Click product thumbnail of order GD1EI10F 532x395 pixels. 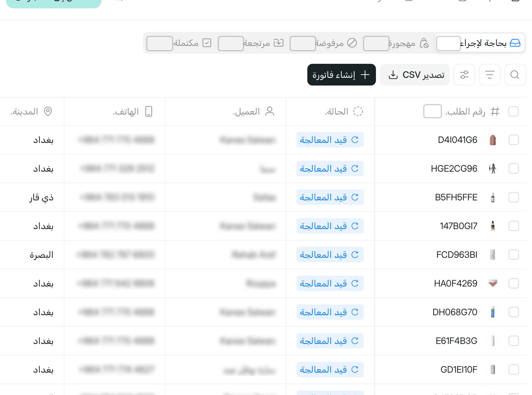click(x=493, y=369)
